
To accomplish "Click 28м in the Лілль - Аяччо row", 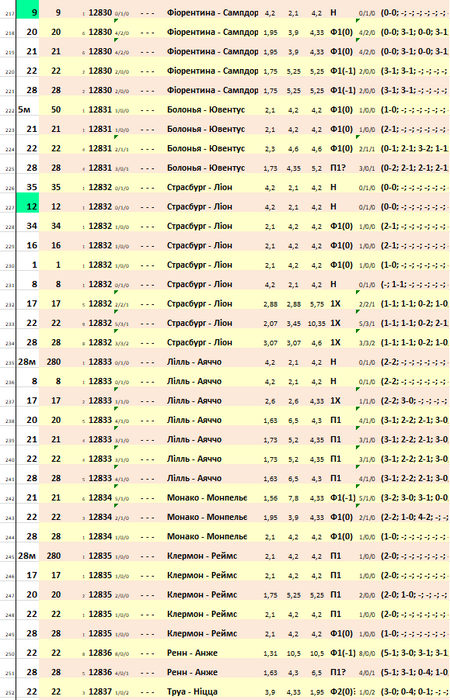I will coord(27,362).
